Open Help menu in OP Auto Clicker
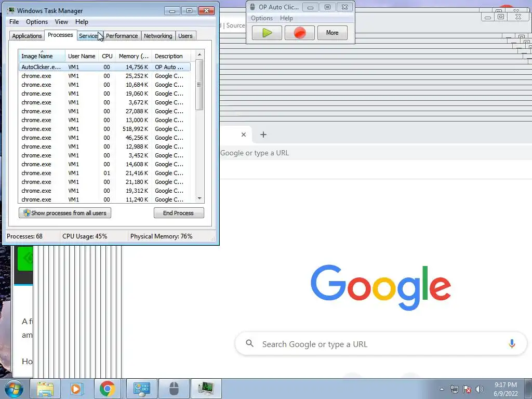Screen dimensions: 532x399 (x=286, y=18)
